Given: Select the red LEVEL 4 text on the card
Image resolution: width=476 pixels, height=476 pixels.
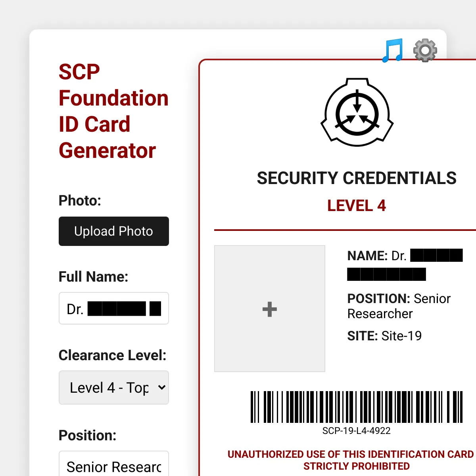Looking at the screenshot, I should [356, 206].
